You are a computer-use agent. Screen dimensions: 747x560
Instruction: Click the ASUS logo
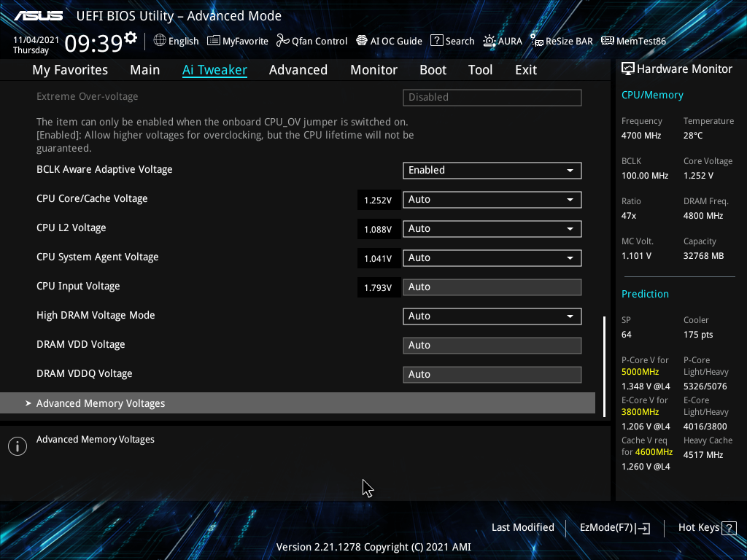click(38, 16)
